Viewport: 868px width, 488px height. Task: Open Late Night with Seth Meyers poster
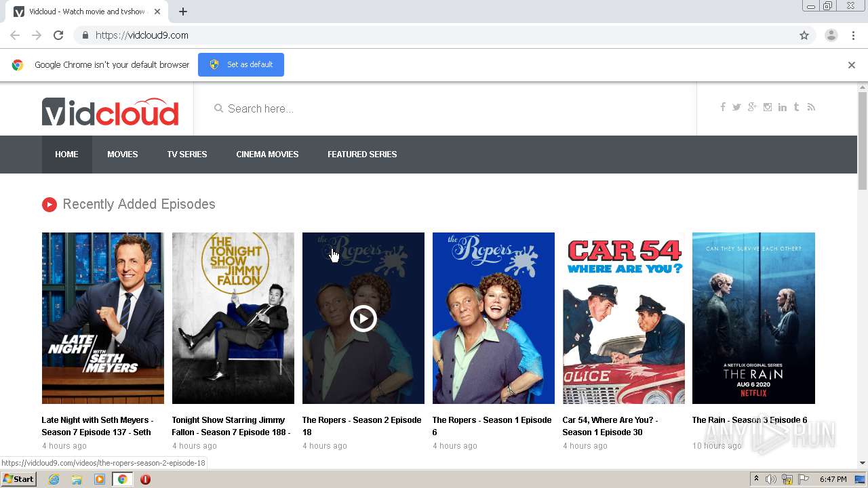(x=103, y=318)
